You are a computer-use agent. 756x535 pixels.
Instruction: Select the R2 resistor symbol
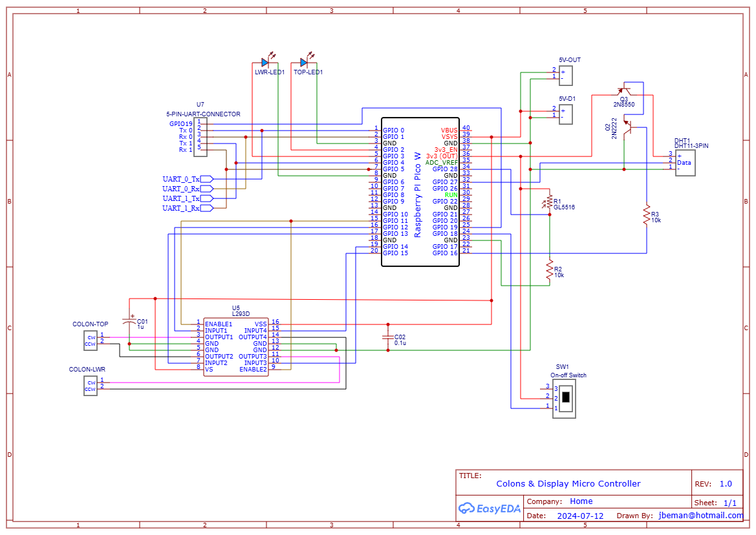point(550,270)
